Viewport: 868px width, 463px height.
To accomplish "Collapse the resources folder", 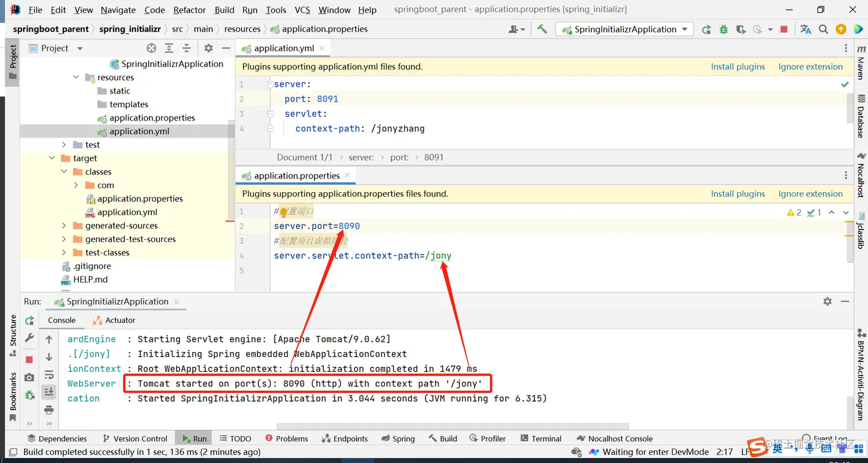I will pos(76,77).
